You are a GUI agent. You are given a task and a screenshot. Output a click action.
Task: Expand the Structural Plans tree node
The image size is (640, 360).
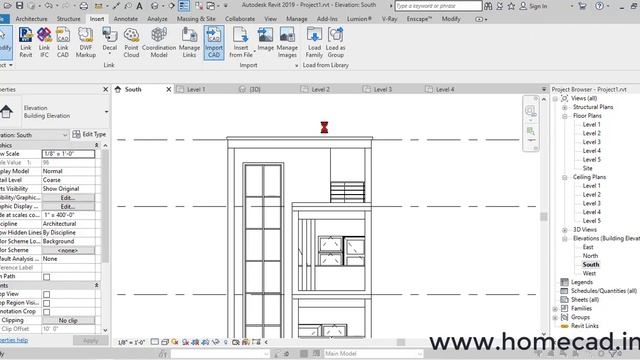(x=565, y=107)
